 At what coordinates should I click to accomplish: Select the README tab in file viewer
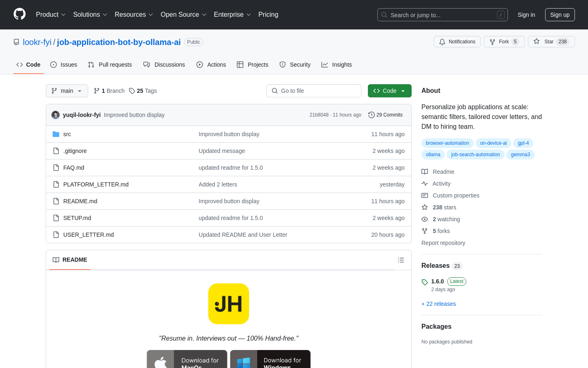[70, 260]
